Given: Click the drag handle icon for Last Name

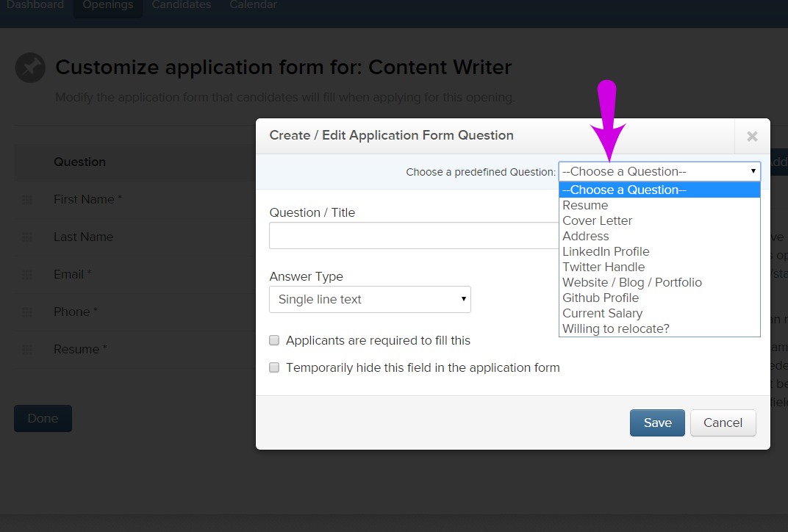Looking at the screenshot, I should tap(27, 237).
